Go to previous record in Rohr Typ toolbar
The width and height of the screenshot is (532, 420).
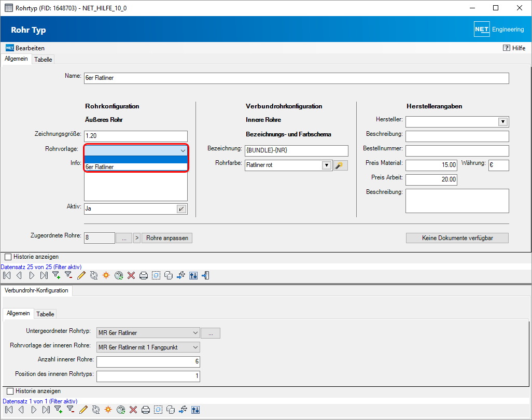19,275
